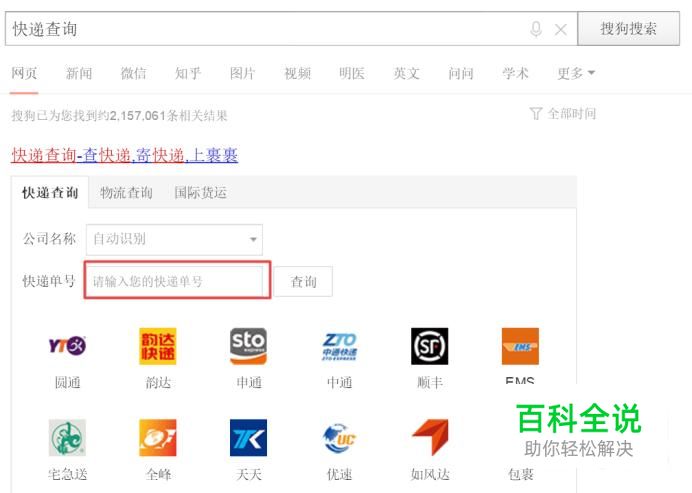Image resolution: width=692 pixels, height=493 pixels.
Task: Open the 问问 tab
Action: pos(461,73)
